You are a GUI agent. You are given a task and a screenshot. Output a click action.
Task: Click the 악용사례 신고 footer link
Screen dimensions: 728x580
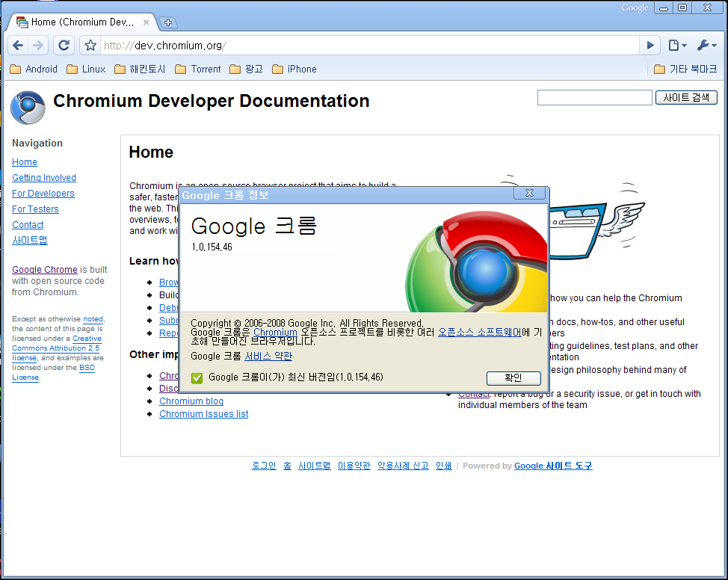(x=403, y=466)
